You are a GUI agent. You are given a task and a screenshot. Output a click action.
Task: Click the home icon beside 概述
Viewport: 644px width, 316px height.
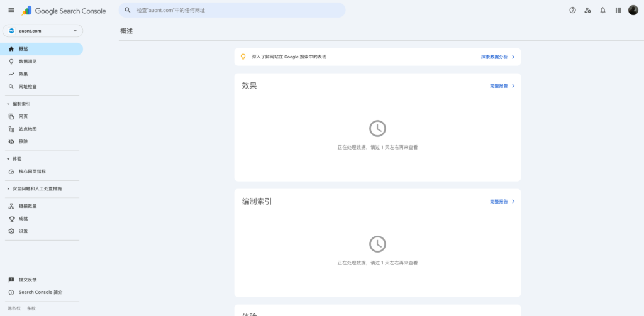(11, 49)
